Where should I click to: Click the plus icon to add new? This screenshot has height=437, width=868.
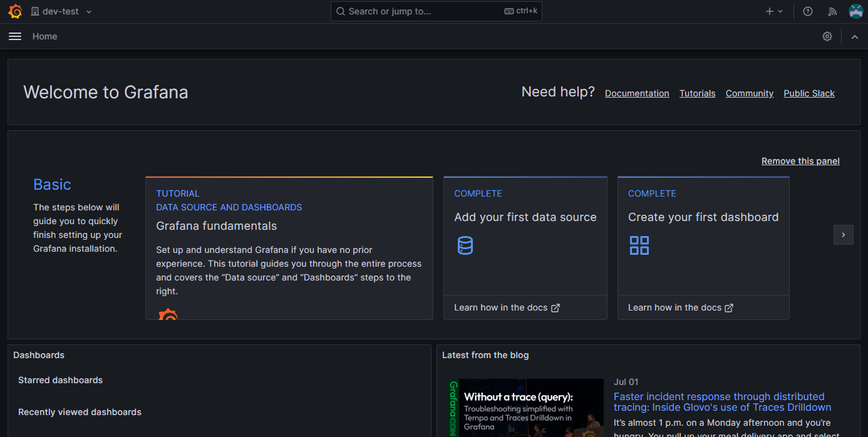pyautogui.click(x=770, y=11)
